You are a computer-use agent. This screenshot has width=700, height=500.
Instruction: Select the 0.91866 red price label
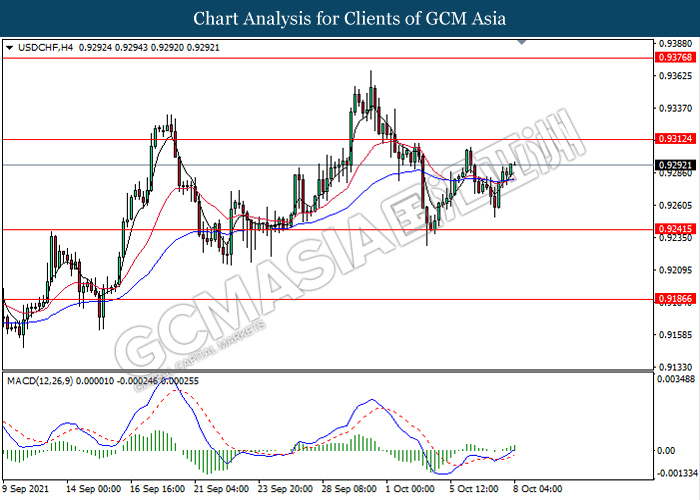click(x=675, y=299)
